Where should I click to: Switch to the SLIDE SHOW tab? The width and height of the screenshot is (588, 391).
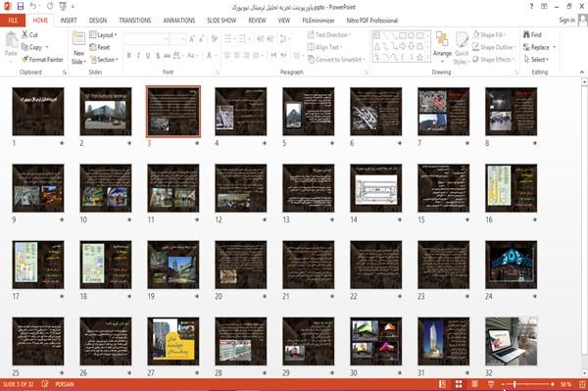click(x=221, y=21)
